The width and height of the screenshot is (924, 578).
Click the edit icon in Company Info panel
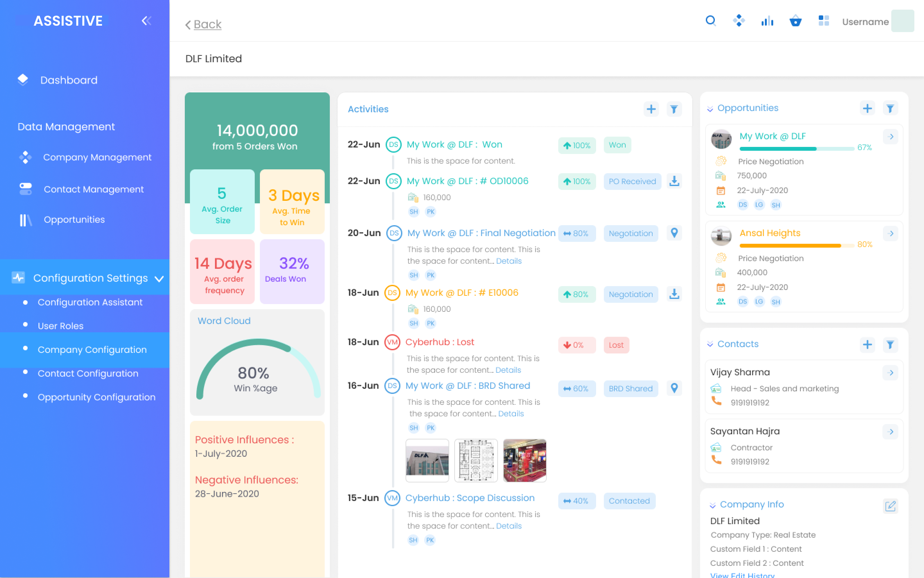coord(891,506)
